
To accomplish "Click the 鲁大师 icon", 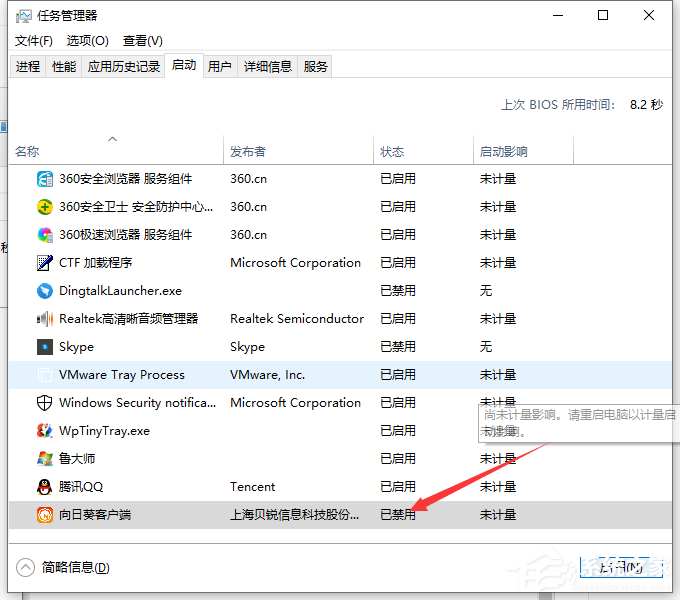I will pyautogui.click(x=45, y=459).
